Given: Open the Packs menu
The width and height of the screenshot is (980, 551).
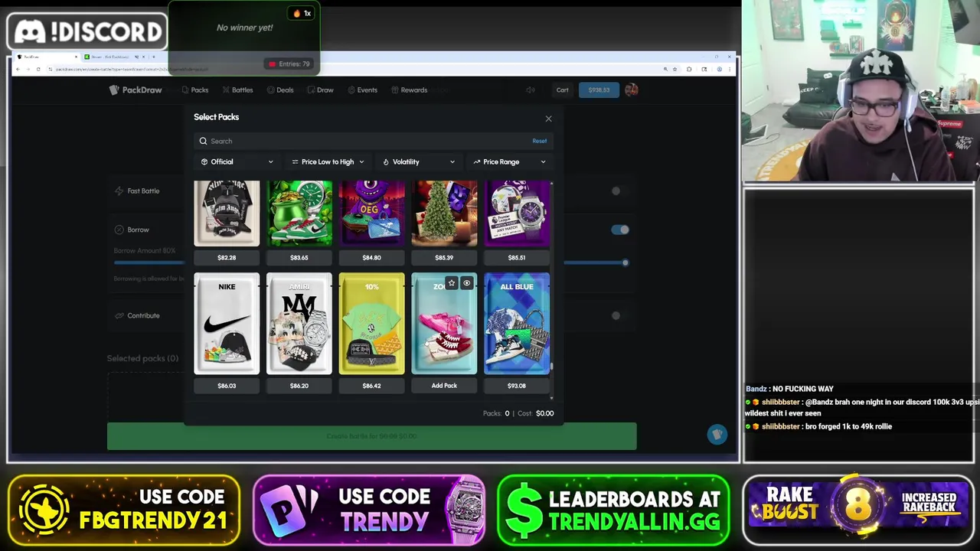Looking at the screenshot, I should [195, 90].
